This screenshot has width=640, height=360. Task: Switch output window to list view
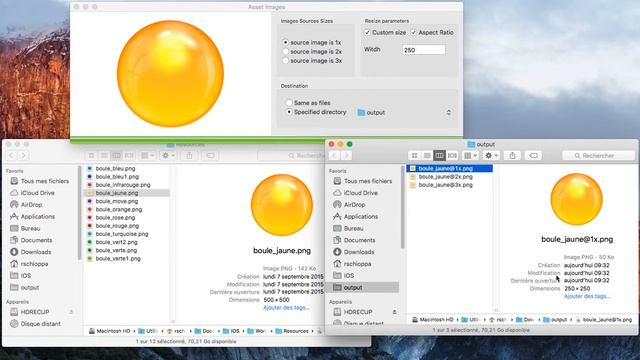[x=427, y=156]
